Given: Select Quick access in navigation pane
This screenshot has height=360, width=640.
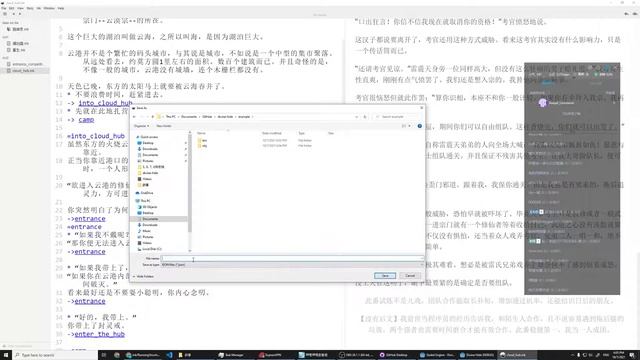Looking at the screenshot, I should tap(149, 137).
